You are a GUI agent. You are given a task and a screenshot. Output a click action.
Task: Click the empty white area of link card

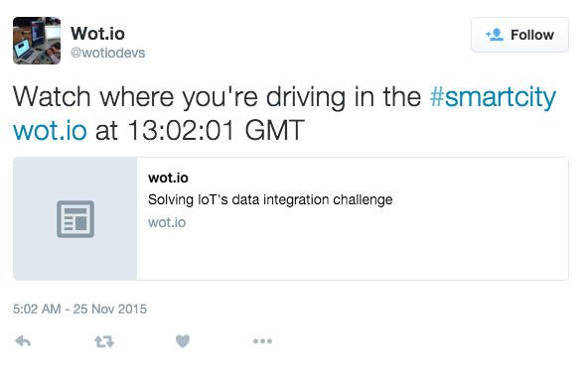(375, 255)
